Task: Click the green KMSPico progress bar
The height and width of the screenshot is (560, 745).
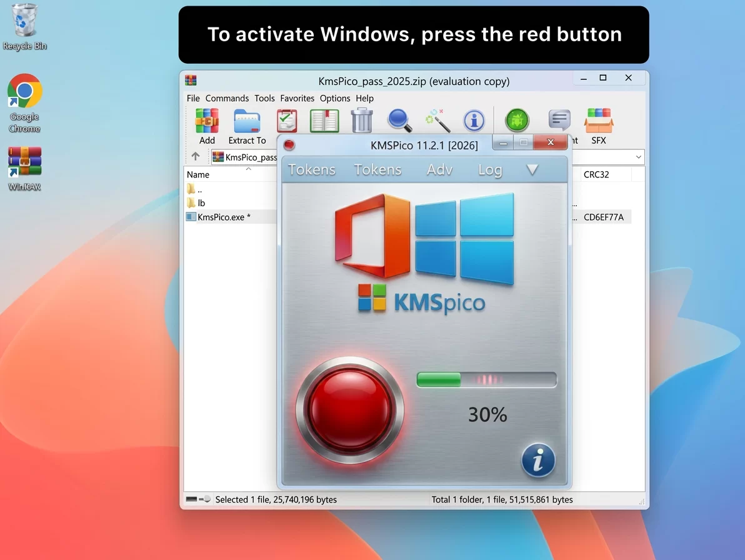Action: [x=486, y=379]
